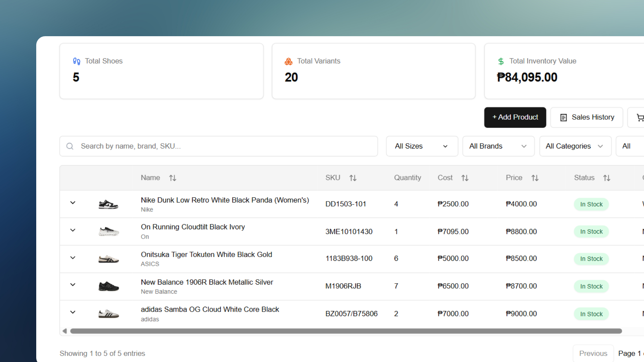Open the All Sizes dropdown
Viewport: 644px width, 362px height.
click(422, 146)
